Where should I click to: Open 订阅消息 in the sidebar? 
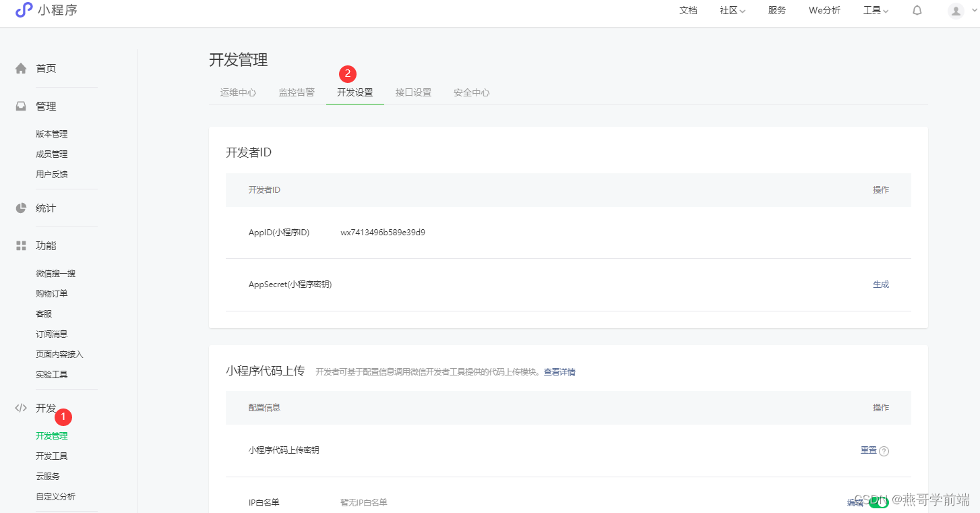pos(52,334)
